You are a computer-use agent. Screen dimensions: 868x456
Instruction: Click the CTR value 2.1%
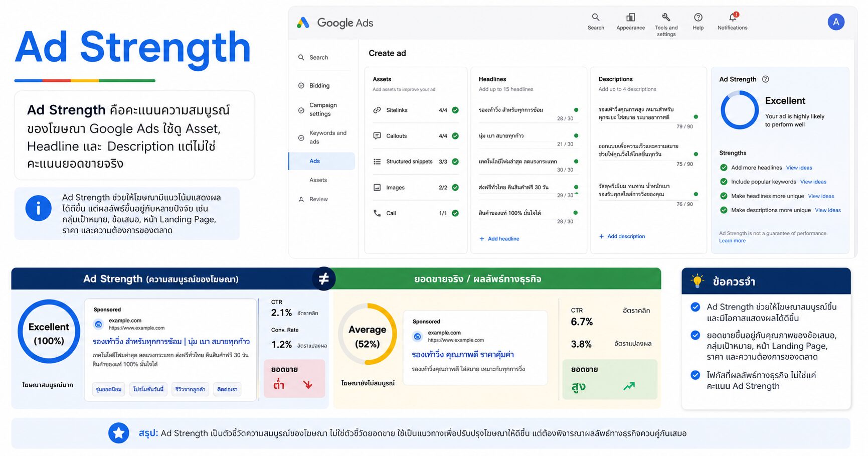(281, 313)
